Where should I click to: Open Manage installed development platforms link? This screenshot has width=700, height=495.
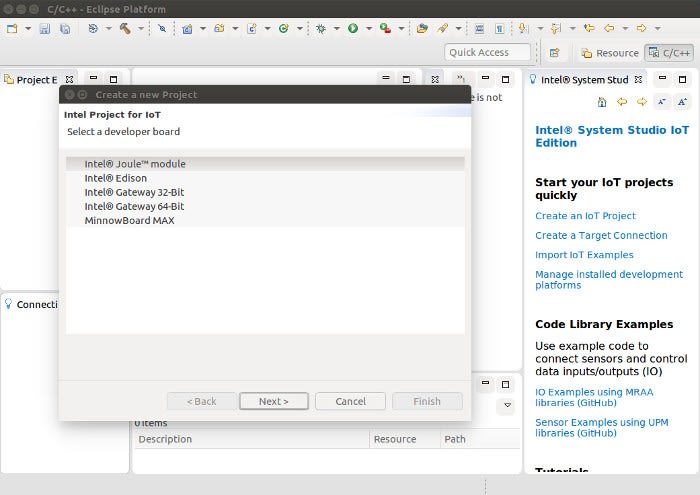[609, 280]
